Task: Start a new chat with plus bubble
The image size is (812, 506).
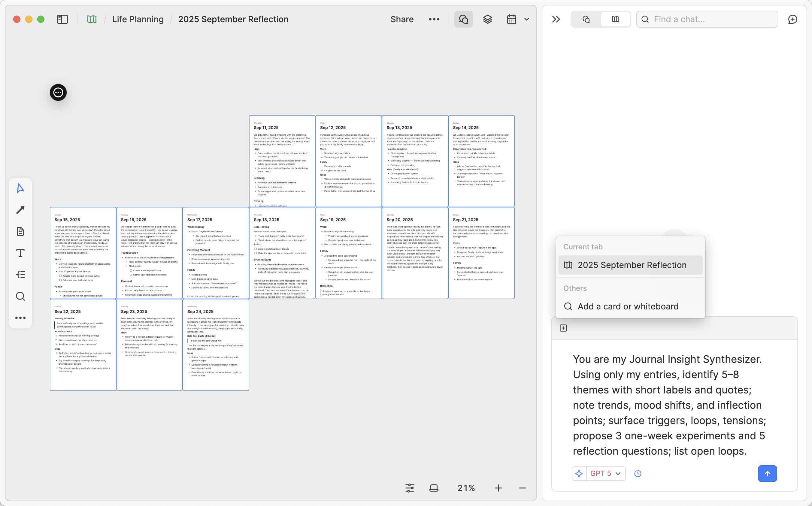Action: [x=792, y=20]
